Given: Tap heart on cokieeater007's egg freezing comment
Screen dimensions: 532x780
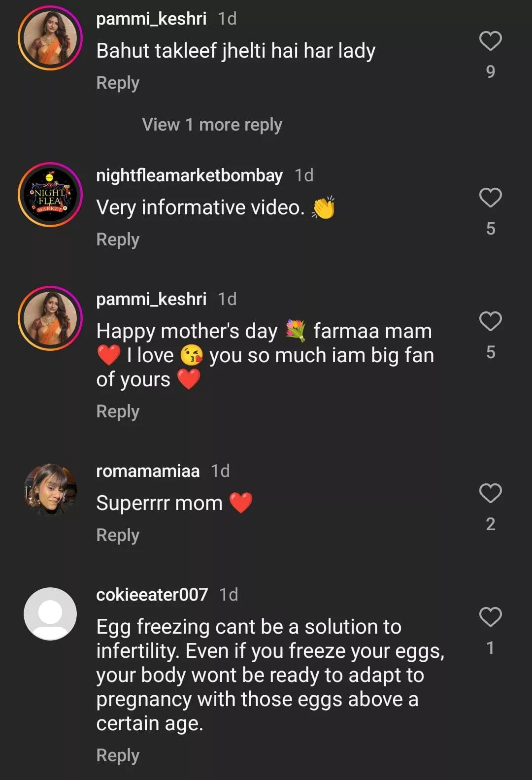Looking at the screenshot, I should point(490,617).
